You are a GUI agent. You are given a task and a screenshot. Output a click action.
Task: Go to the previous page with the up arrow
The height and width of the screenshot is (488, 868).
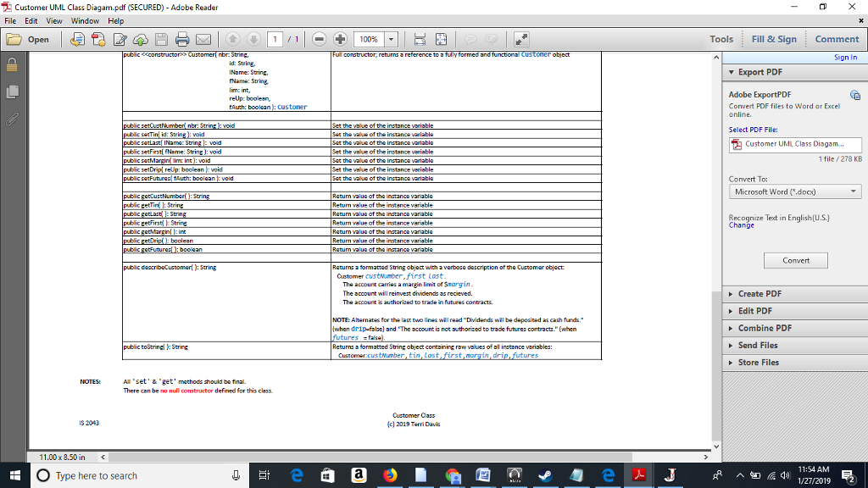[x=232, y=39]
